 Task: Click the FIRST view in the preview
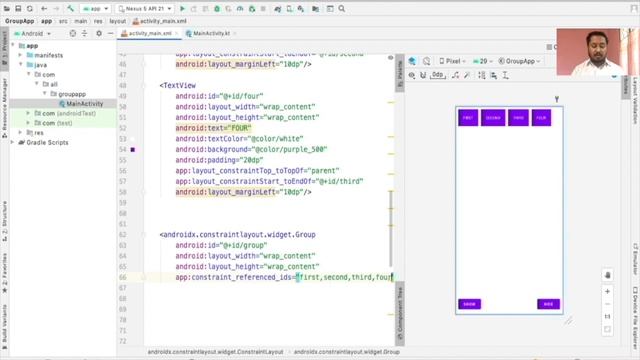tap(468, 118)
